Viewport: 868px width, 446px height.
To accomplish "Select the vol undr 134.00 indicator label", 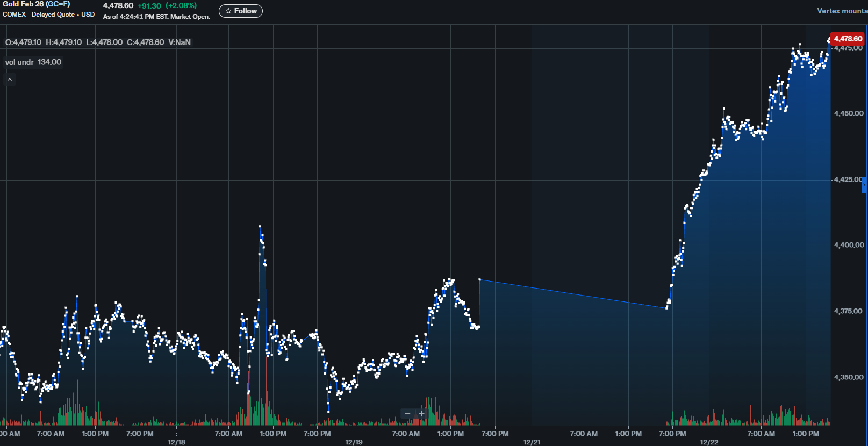I will coord(33,62).
